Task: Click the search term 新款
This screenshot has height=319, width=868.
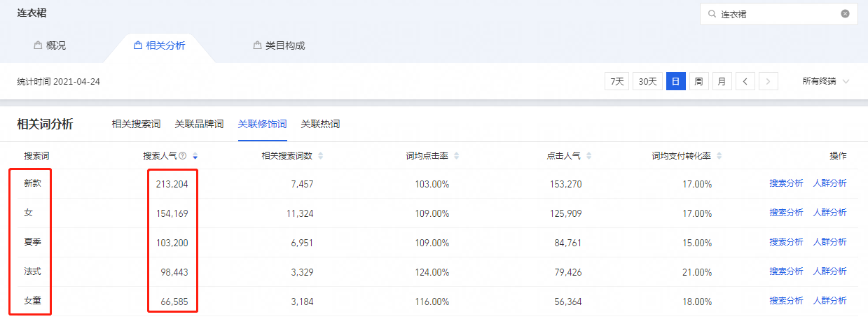Action: coord(33,183)
